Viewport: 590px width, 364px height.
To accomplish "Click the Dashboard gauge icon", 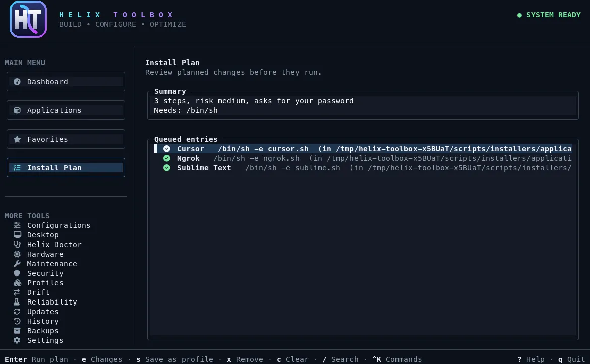I will click(x=17, y=82).
